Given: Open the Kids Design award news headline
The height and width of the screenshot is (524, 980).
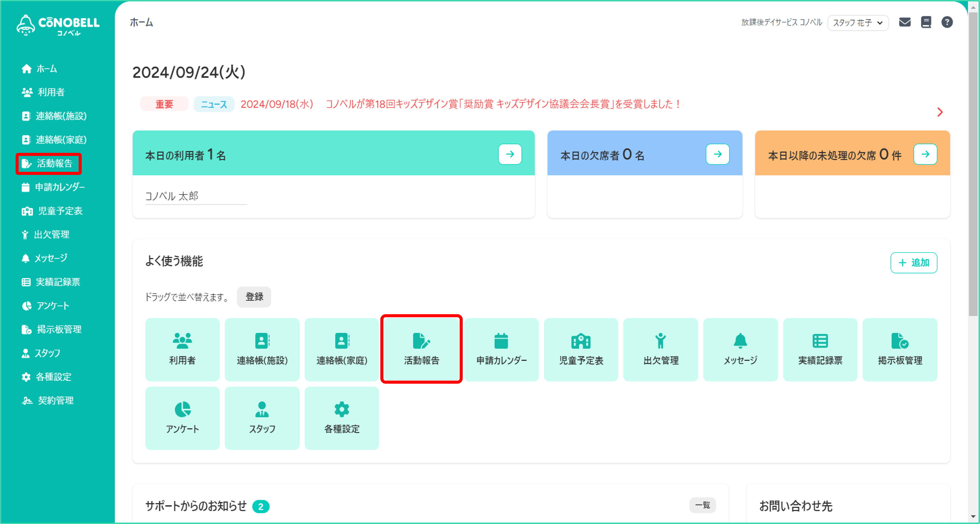Looking at the screenshot, I should point(504,104).
